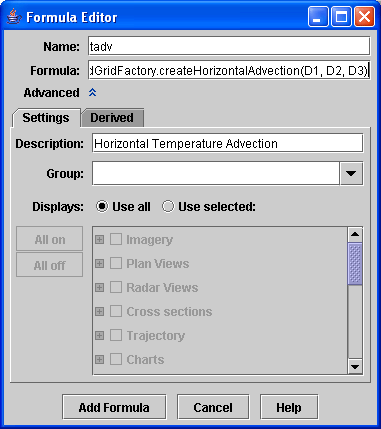
Task: Click the Radar Views label in tree
Action: click(162, 288)
